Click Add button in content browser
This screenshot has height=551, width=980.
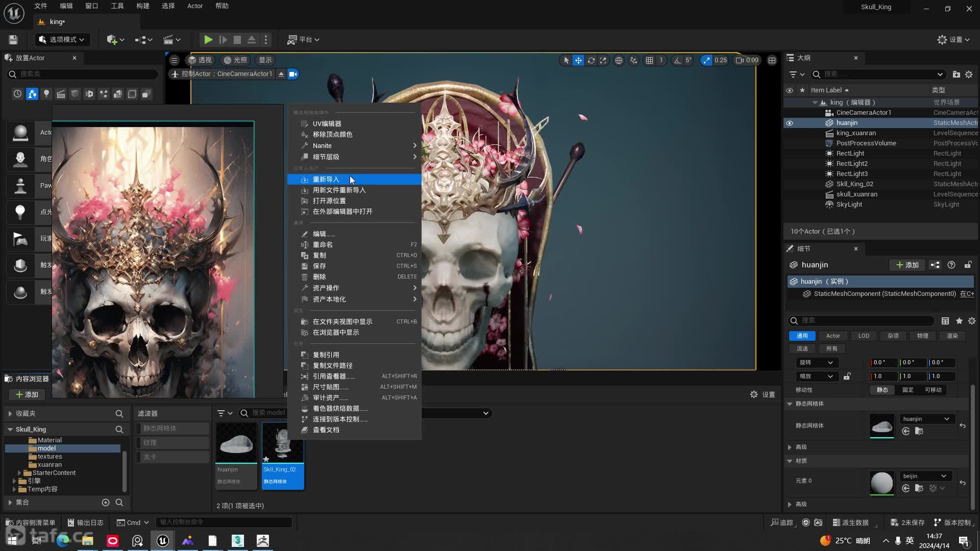tap(27, 395)
